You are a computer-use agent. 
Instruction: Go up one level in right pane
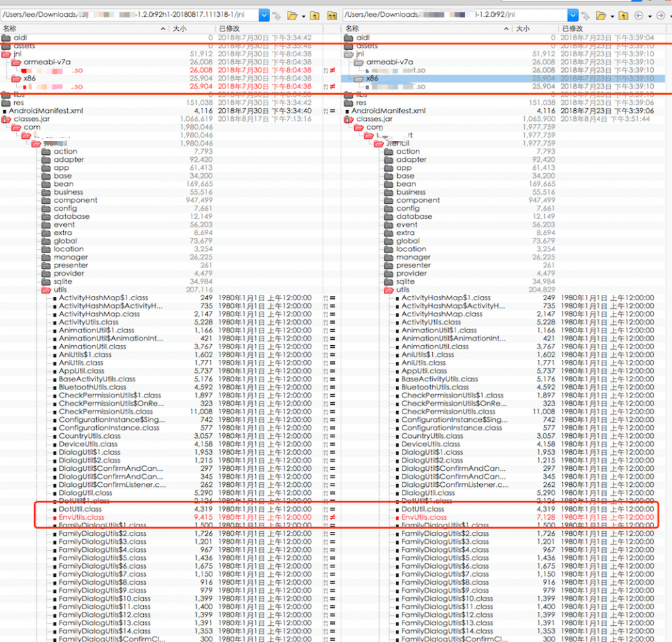(624, 16)
